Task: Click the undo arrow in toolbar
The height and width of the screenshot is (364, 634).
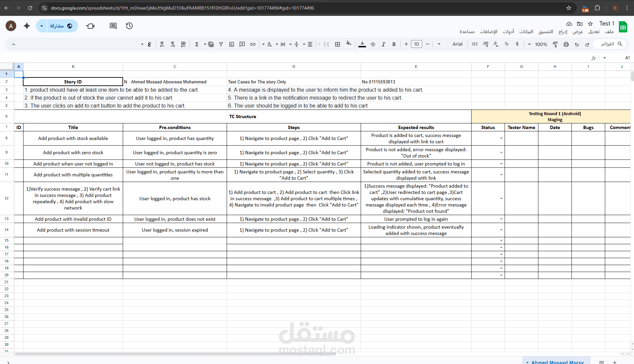Action: click(577, 44)
